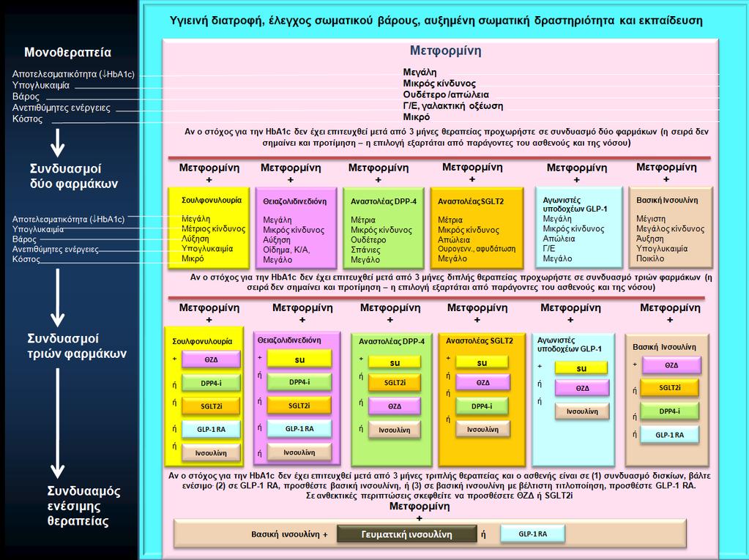Click the Μονοθεραπεία heading in the sidebar
Image resolution: width=749 pixels, height=560 pixels.
click(68, 53)
